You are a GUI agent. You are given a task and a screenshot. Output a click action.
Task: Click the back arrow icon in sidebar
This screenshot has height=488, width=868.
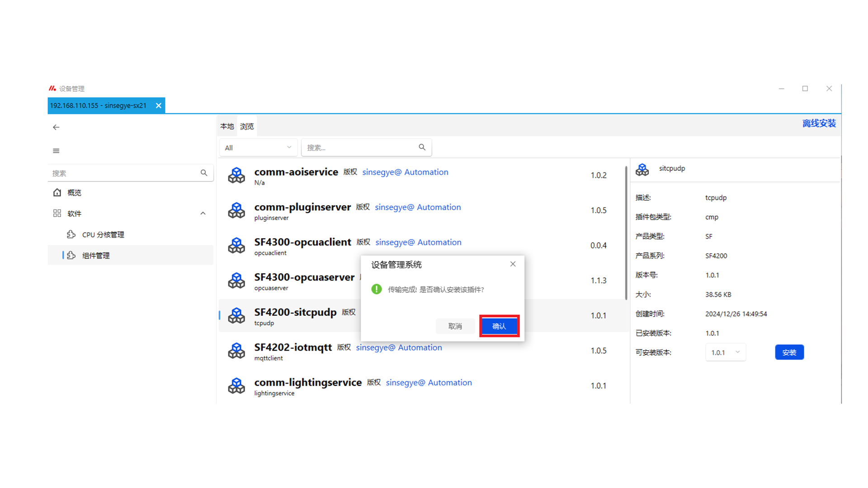click(56, 127)
